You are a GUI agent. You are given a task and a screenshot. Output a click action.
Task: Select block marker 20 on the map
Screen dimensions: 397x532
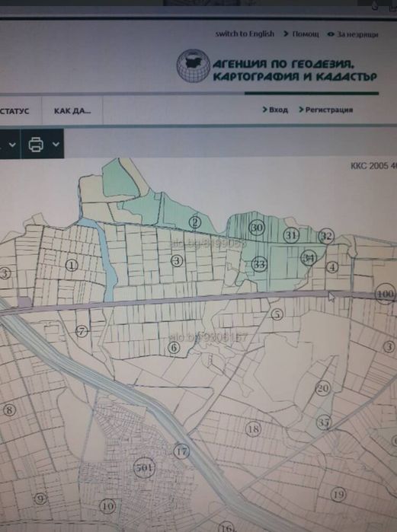coord(322,388)
